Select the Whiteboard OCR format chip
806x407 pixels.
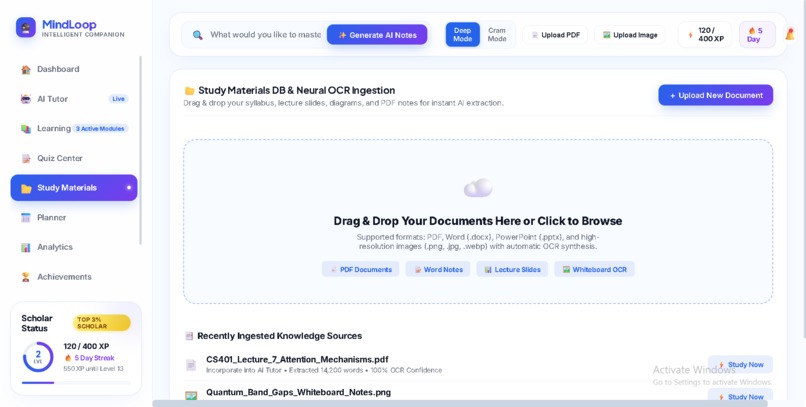coord(594,269)
